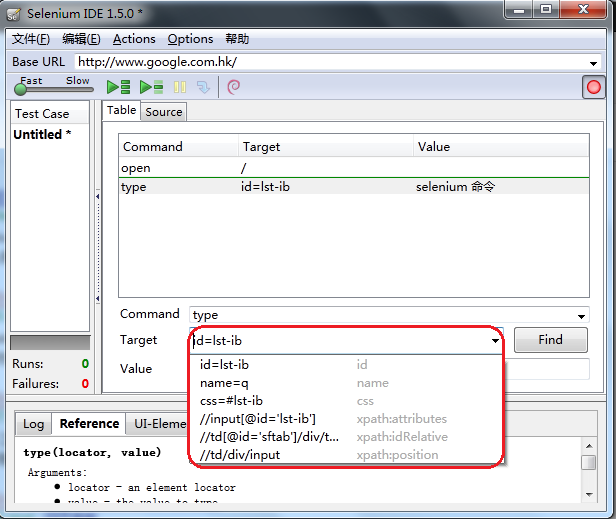Choose //input[@id='lst-ib'] xpath option
This screenshot has height=519, width=616.
[346, 419]
